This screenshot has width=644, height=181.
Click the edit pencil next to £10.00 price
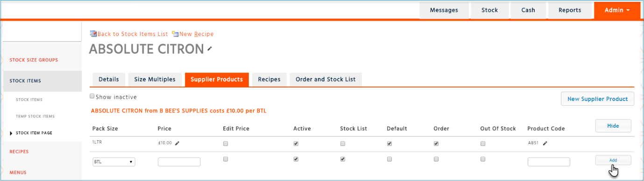tap(177, 144)
